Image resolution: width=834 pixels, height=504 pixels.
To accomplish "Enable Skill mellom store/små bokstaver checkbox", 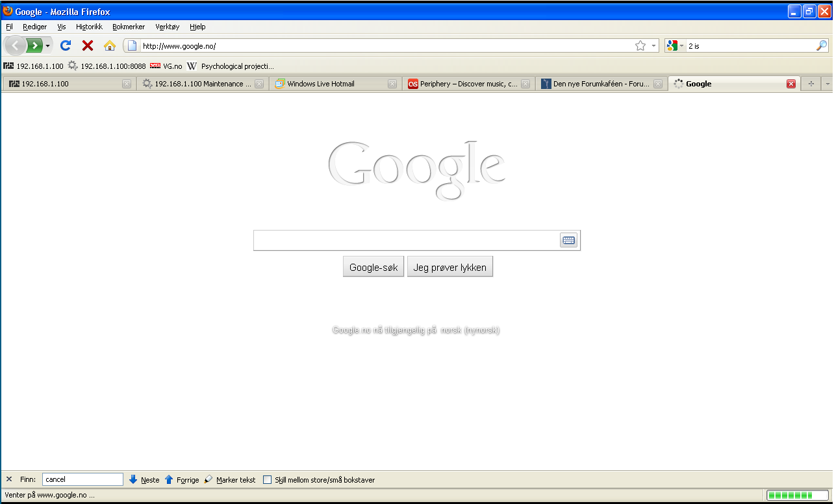I will tap(267, 480).
